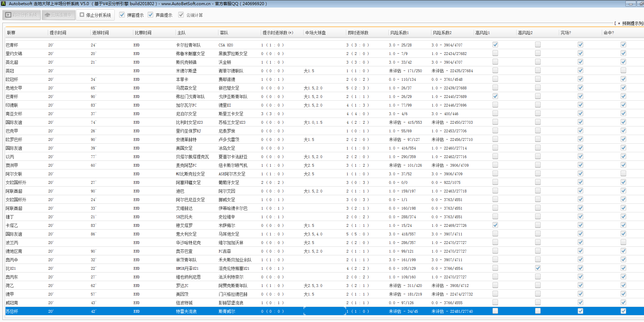
Task: Select the 德甲 美因茨 match row
Action: point(182,294)
